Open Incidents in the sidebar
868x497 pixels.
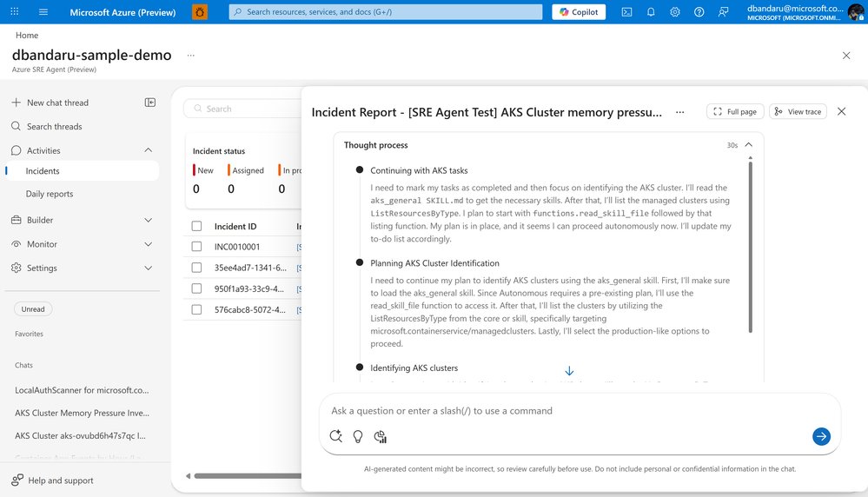pyautogui.click(x=82, y=171)
